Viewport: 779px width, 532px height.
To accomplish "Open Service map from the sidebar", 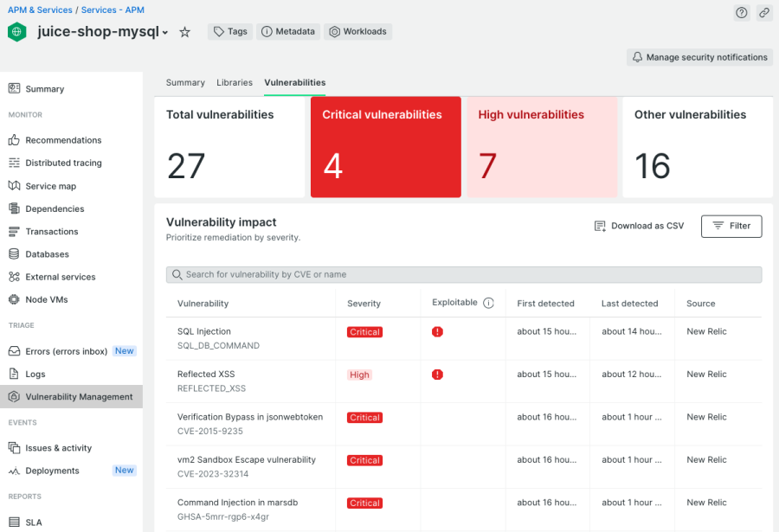I will (50, 186).
